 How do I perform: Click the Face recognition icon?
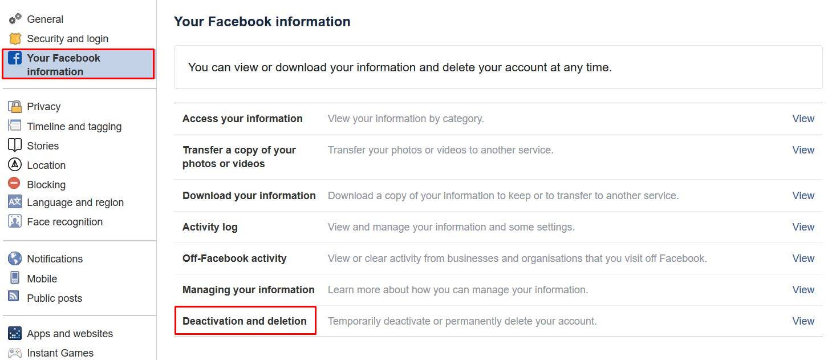coord(15,221)
